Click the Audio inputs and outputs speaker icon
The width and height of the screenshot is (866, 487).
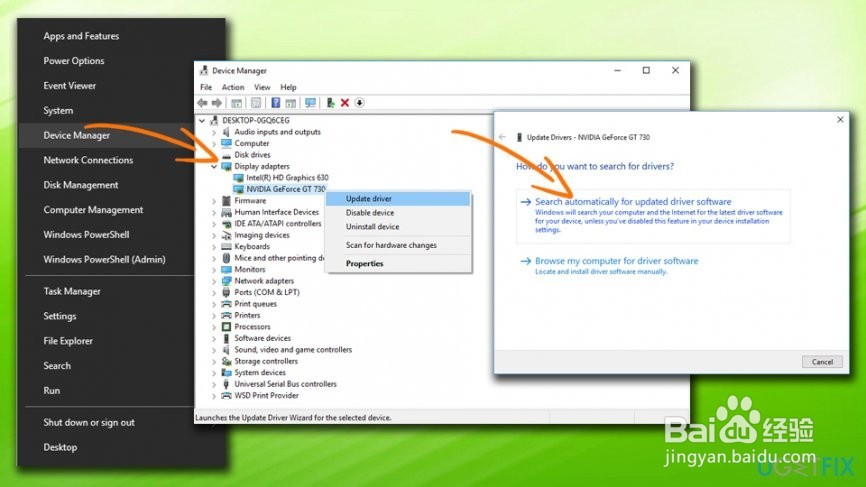tap(226, 132)
